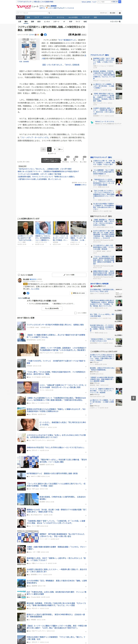Report the article via 記事に関する報告
The width and height of the screenshot is (138, 644).
coord(24,162)
